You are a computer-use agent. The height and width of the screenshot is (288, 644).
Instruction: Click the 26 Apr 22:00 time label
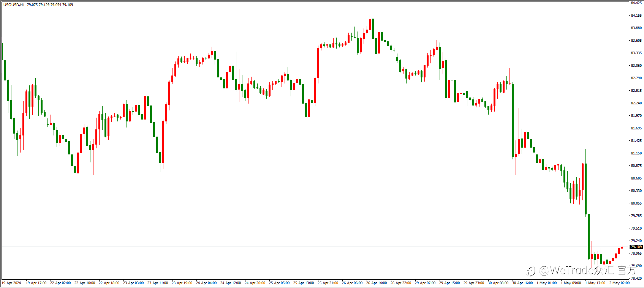coord(401,283)
